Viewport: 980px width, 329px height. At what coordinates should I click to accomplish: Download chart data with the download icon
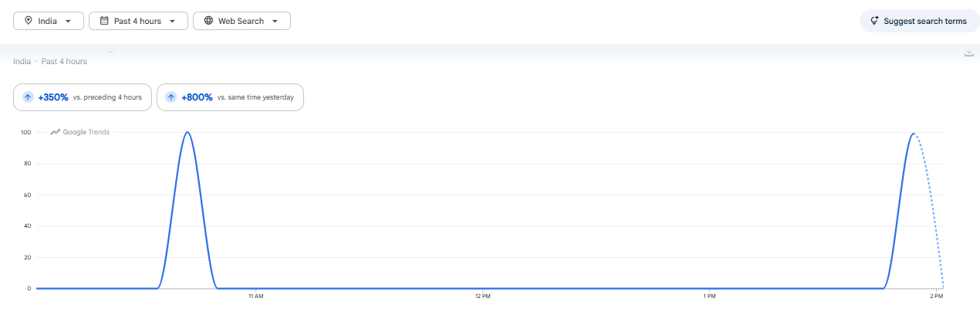(x=968, y=53)
